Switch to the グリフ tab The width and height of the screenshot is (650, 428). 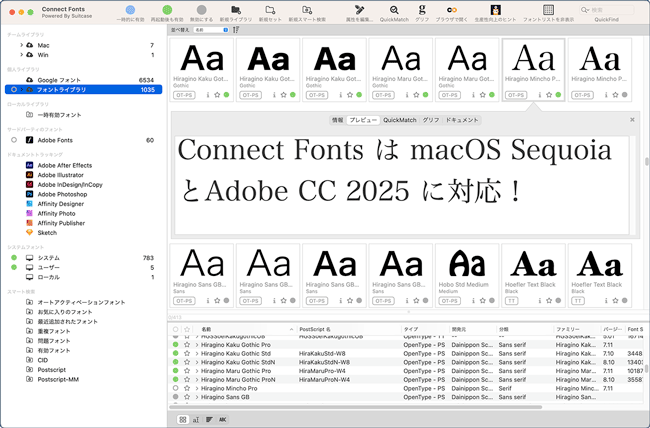coord(431,120)
